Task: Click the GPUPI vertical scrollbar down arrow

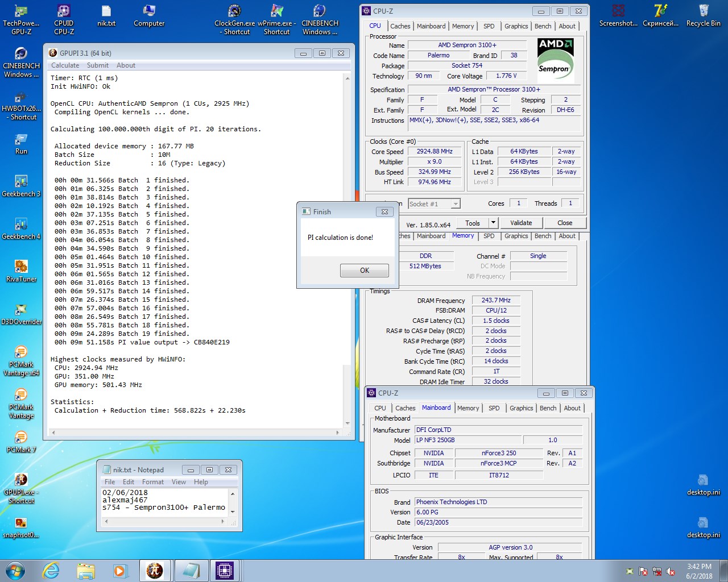Action: (348, 423)
